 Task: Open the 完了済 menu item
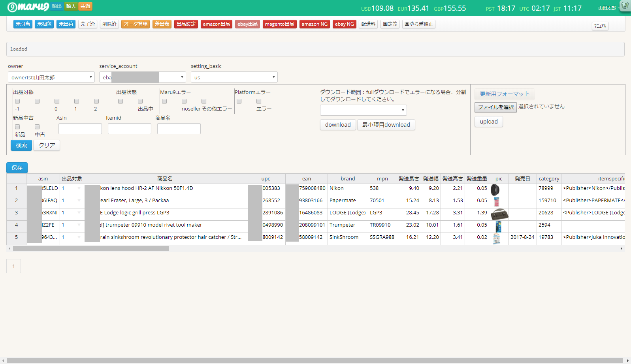[88, 24]
